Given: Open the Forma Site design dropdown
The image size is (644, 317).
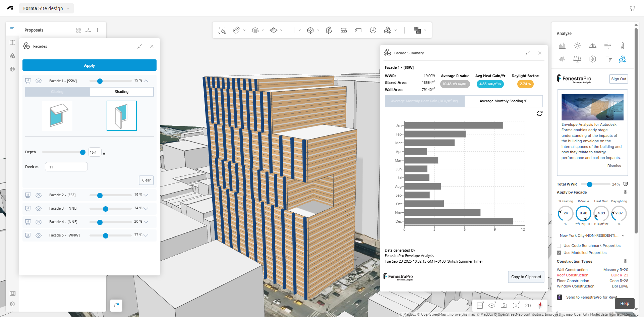Looking at the screenshot, I should pos(46,8).
